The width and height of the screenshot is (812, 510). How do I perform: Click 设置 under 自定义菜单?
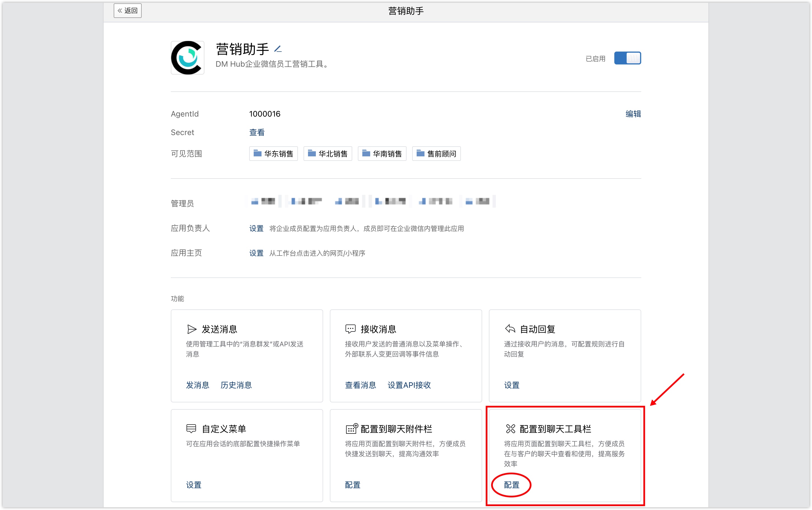(193, 485)
